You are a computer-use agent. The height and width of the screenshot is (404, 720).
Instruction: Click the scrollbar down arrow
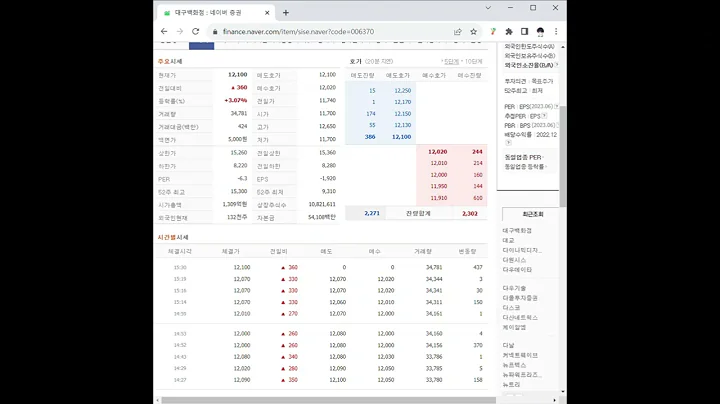click(563, 392)
